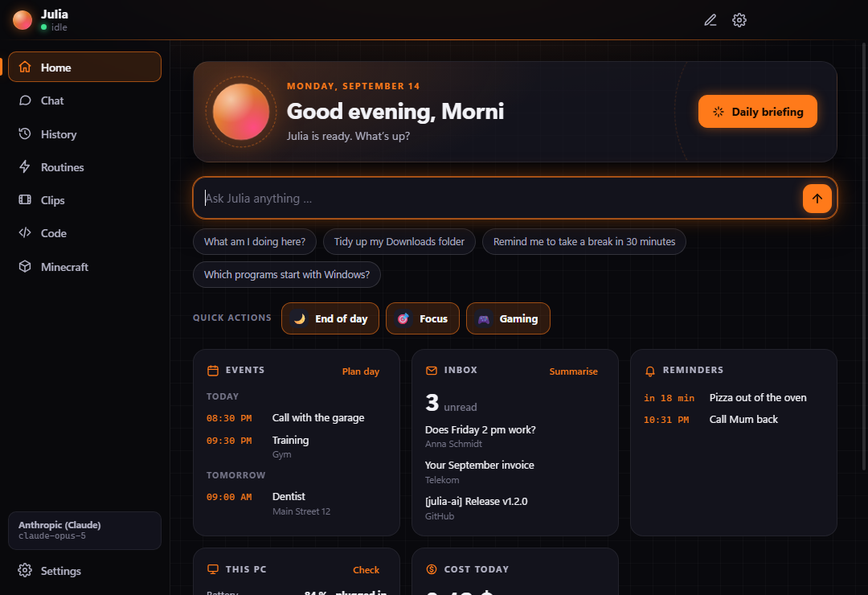
Task: Click the '3 unread' count in Inbox
Action: (x=451, y=404)
